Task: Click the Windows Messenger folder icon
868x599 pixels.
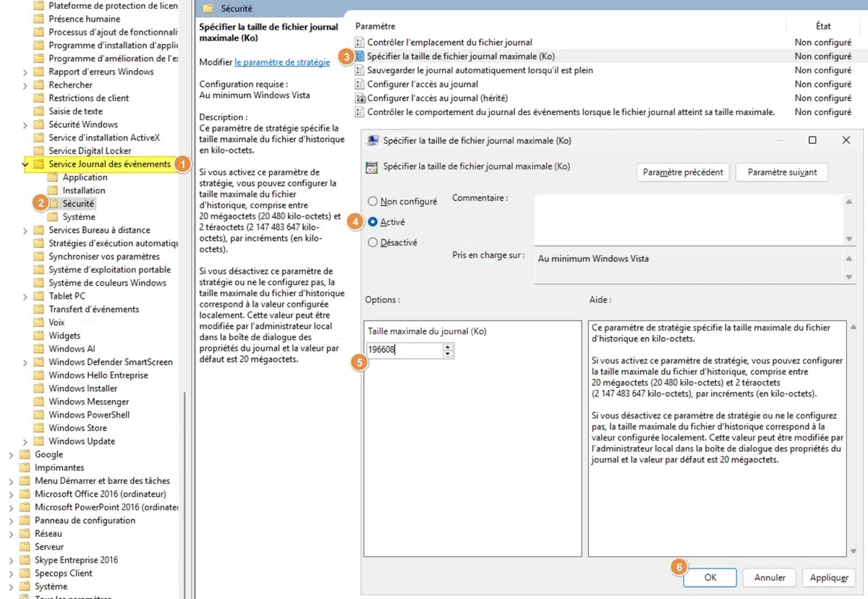Action: (39, 402)
